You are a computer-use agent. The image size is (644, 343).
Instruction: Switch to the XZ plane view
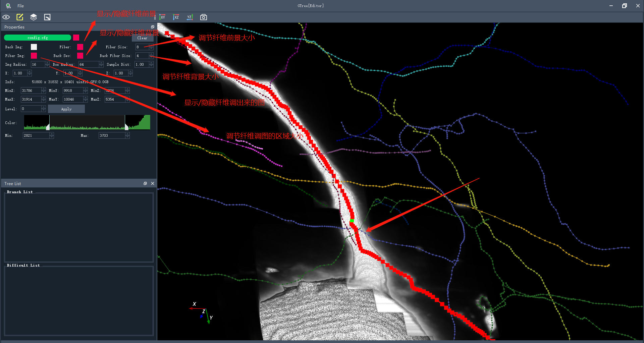[176, 17]
